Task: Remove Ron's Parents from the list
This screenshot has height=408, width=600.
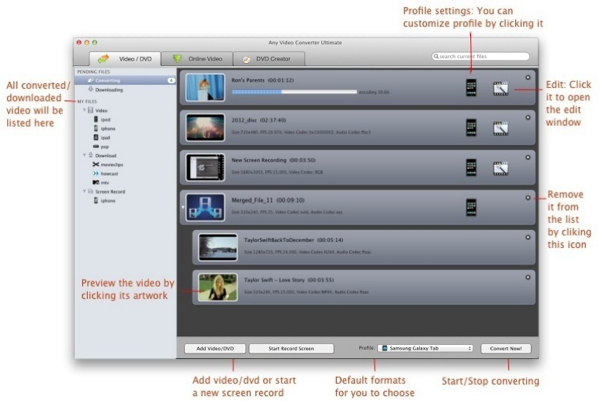Action: 528,78
